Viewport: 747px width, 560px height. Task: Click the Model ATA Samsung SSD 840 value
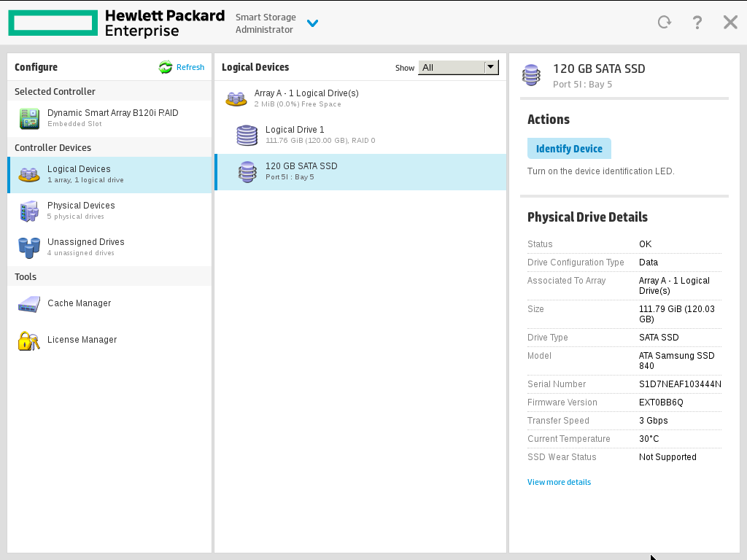(x=676, y=360)
